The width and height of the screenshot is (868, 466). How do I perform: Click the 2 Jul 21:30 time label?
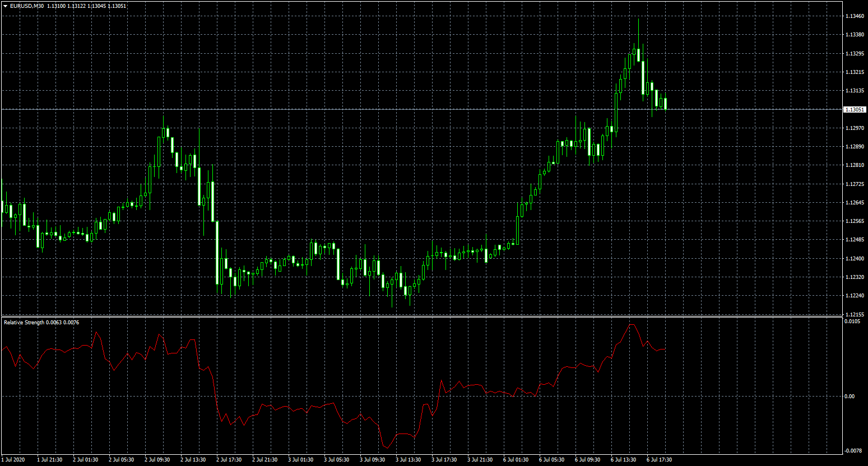265,460
